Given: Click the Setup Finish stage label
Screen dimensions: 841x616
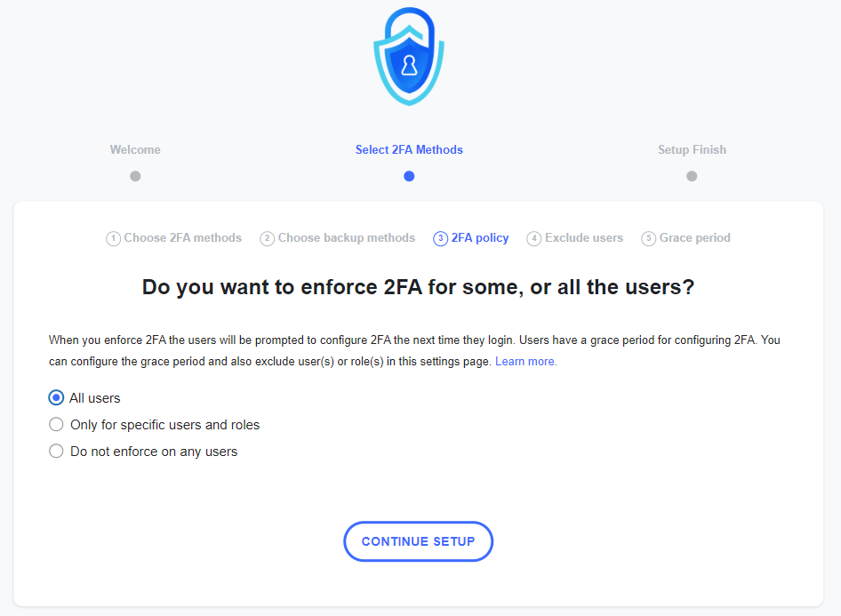Looking at the screenshot, I should [692, 149].
